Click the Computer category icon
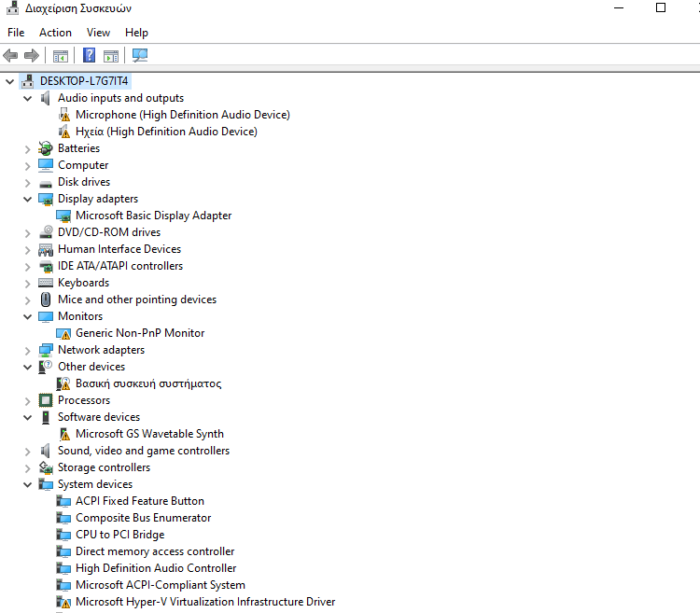This screenshot has width=700, height=613. [46, 165]
